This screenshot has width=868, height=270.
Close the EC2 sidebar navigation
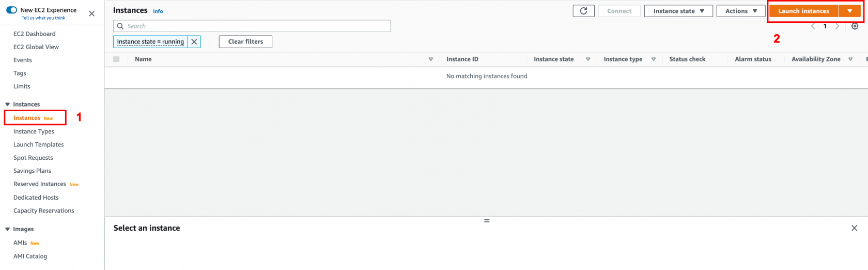[92, 13]
